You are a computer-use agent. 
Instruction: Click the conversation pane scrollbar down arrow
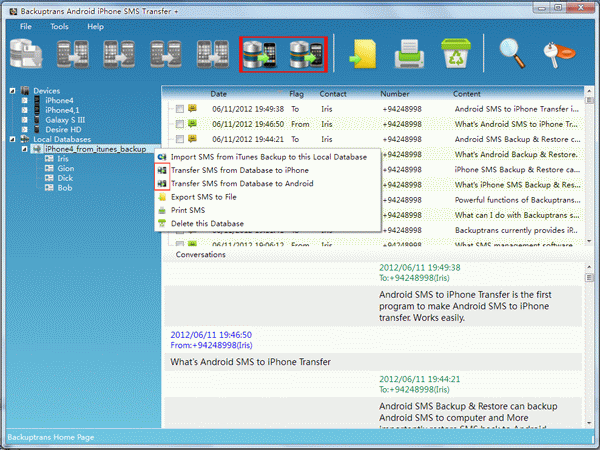pos(589,423)
